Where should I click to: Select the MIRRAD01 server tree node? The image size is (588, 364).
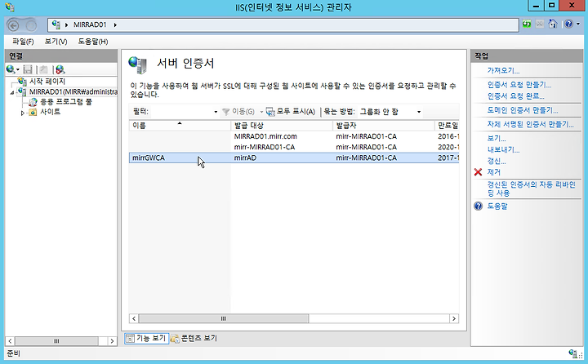click(x=73, y=92)
